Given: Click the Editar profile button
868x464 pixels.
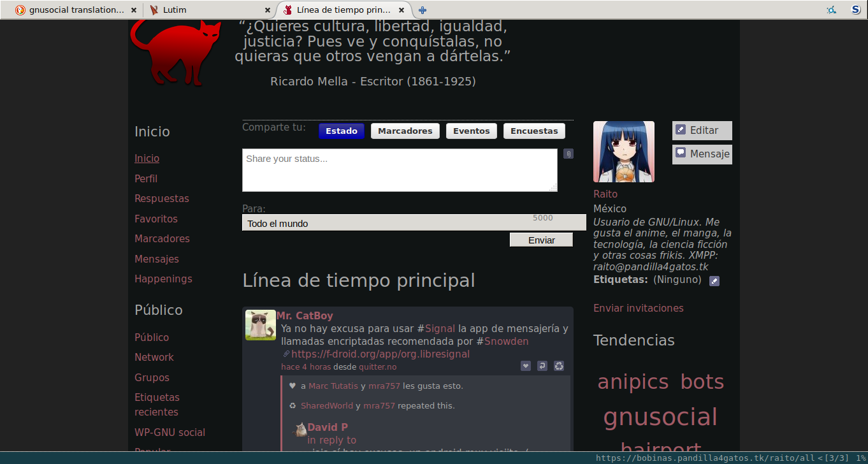Looking at the screenshot, I should 702,130.
